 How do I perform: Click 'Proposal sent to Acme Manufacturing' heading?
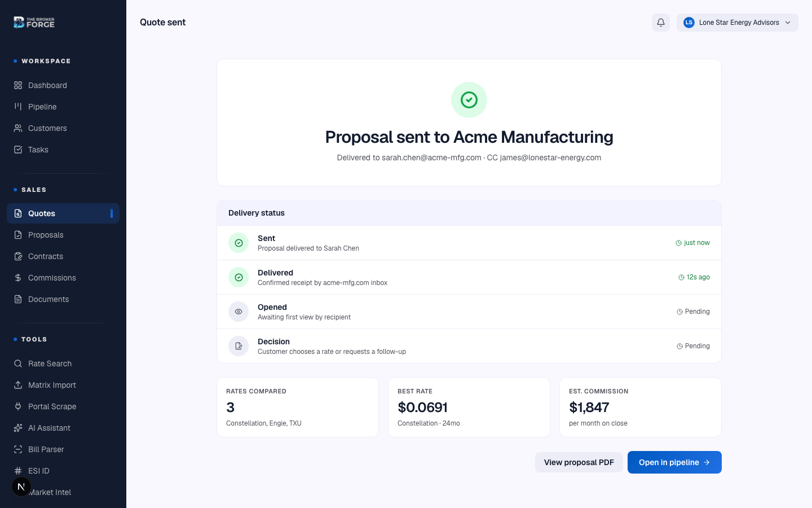coord(469,137)
